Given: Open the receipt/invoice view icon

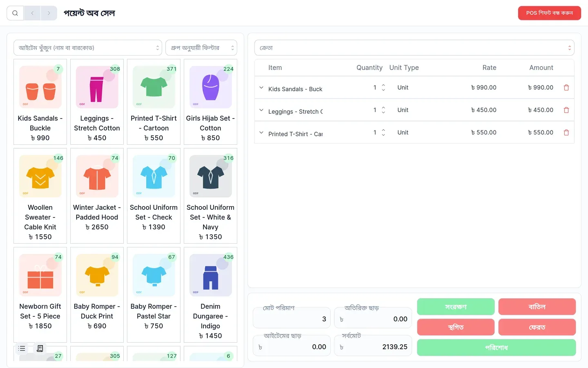Looking at the screenshot, I should click(40, 348).
